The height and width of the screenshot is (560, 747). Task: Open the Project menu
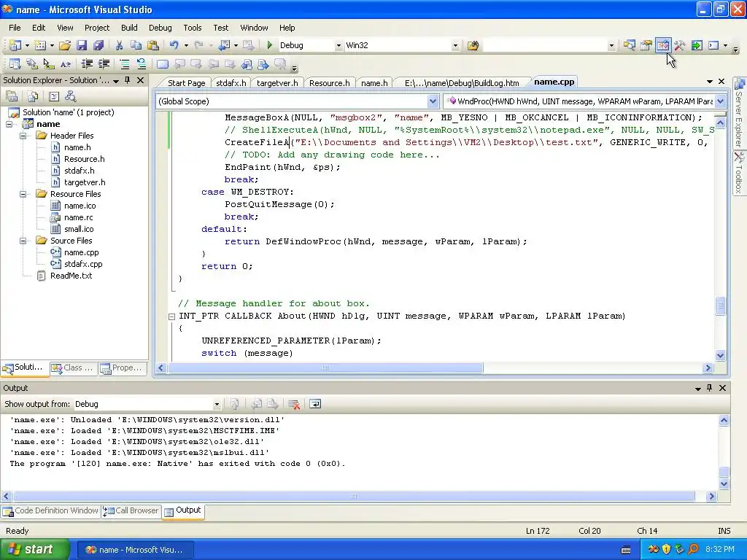pyautogui.click(x=97, y=28)
